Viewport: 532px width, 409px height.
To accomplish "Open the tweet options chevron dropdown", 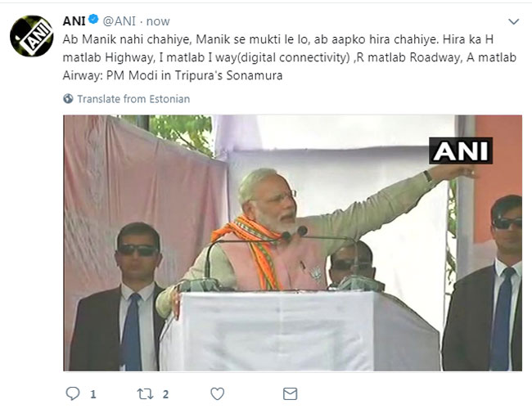I will click(x=513, y=21).
